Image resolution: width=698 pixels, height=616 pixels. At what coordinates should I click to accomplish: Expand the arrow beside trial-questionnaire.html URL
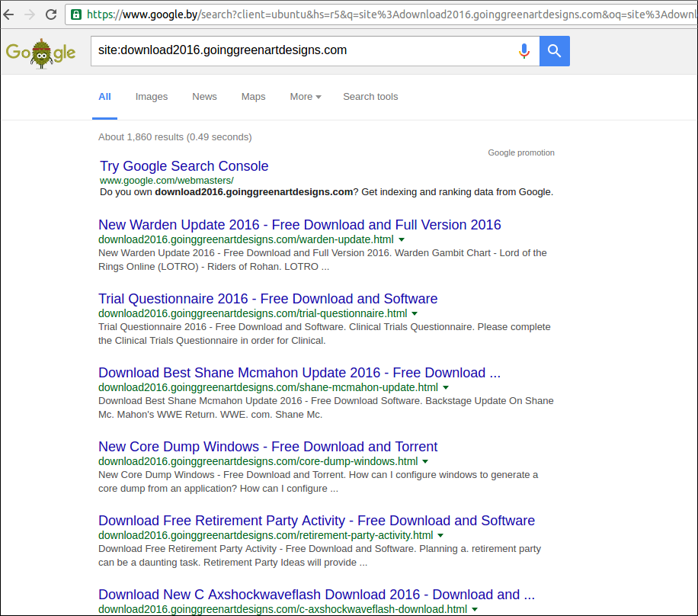[415, 313]
